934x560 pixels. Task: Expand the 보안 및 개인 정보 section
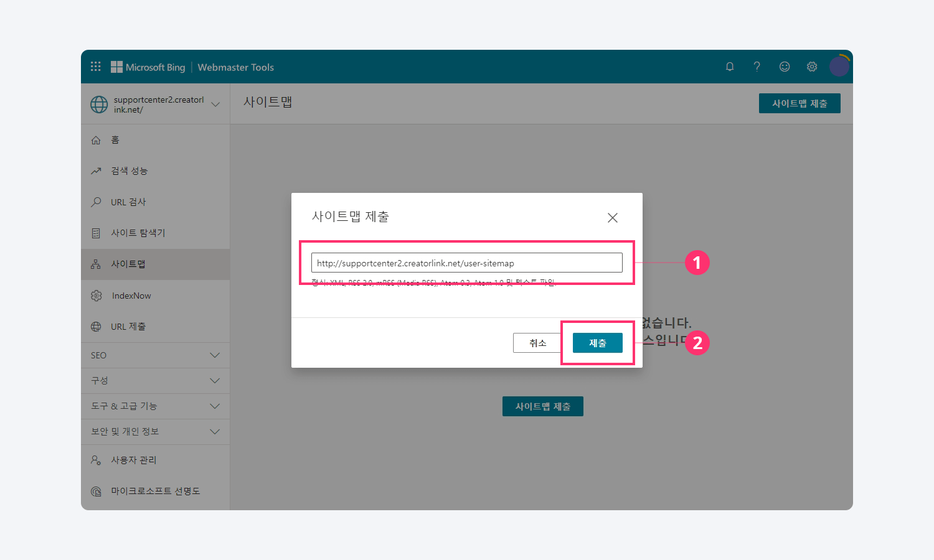tap(155, 432)
